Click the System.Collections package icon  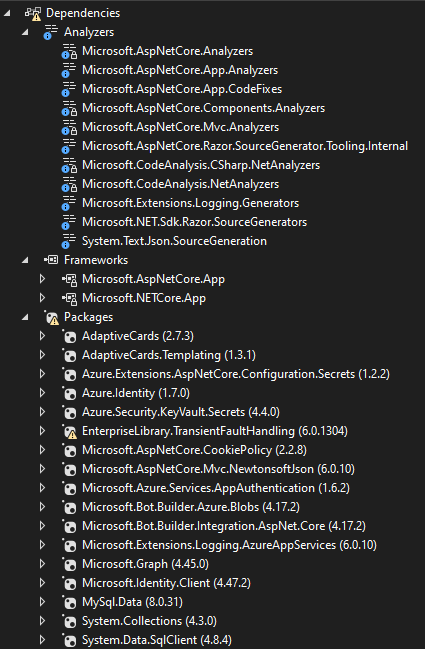(69, 622)
